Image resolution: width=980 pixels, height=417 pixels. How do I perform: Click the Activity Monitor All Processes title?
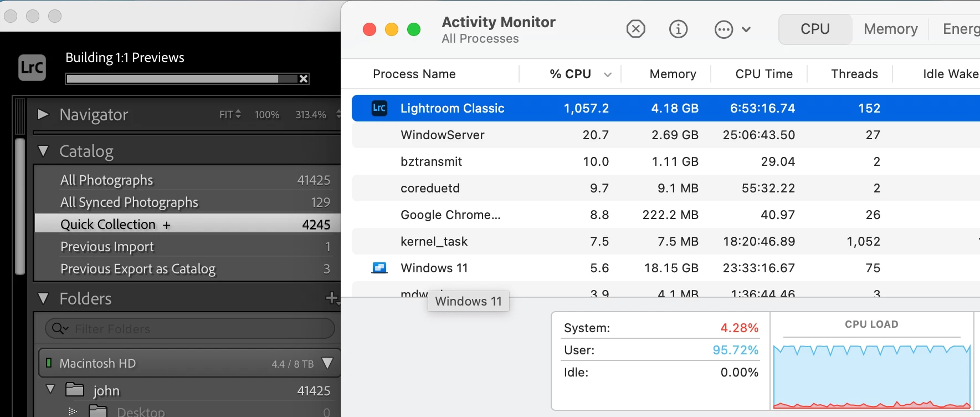point(498,29)
